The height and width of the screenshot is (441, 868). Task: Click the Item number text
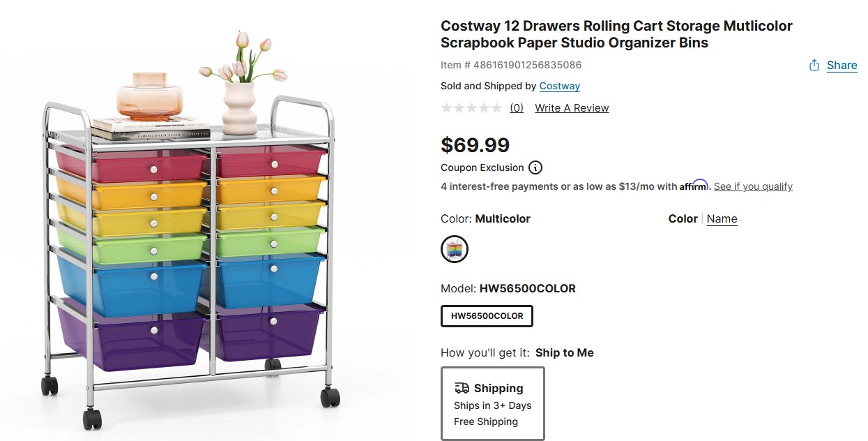511,65
